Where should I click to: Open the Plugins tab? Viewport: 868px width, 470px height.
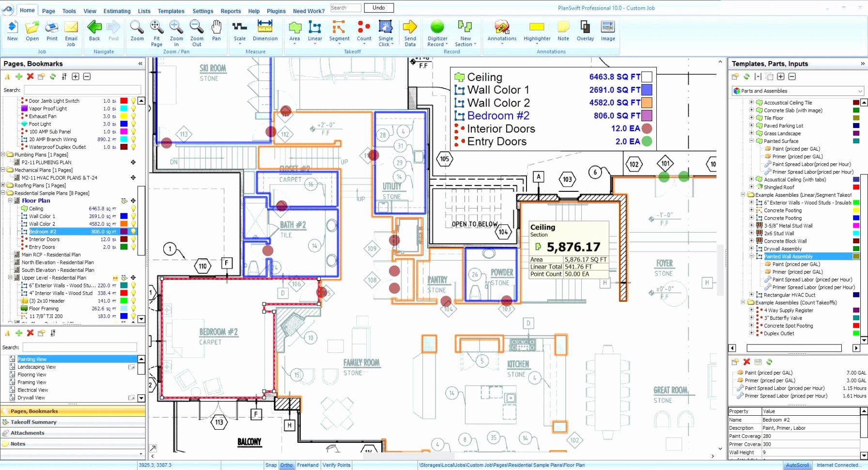pyautogui.click(x=276, y=11)
